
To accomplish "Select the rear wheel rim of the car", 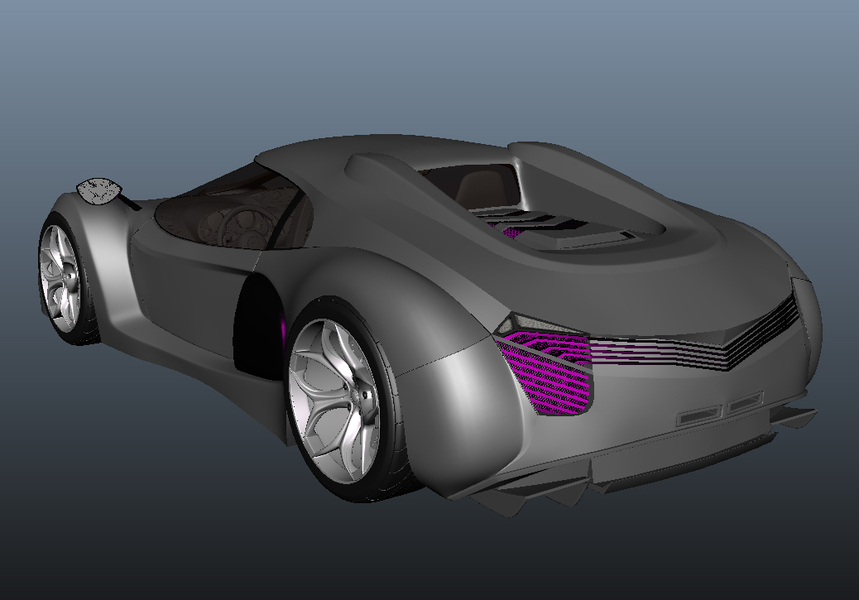I will (x=334, y=401).
